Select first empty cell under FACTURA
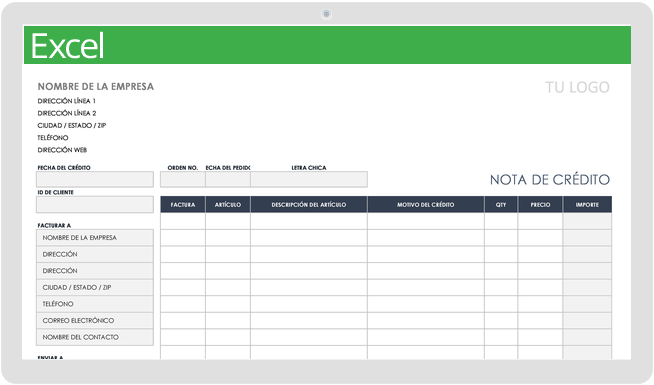This screenshot has height=385, width=654. coord(183,221)
